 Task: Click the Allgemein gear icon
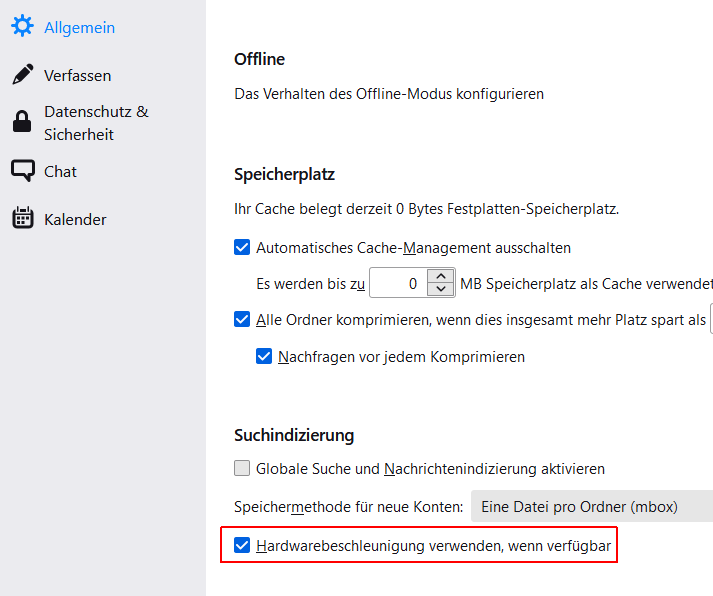point(22,27)
